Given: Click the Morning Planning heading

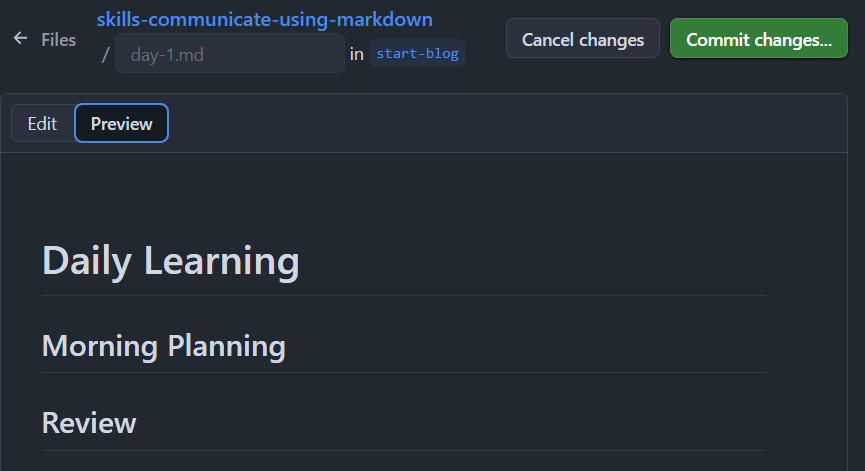Looking at the screenshot, I should (x=163, y=346).
